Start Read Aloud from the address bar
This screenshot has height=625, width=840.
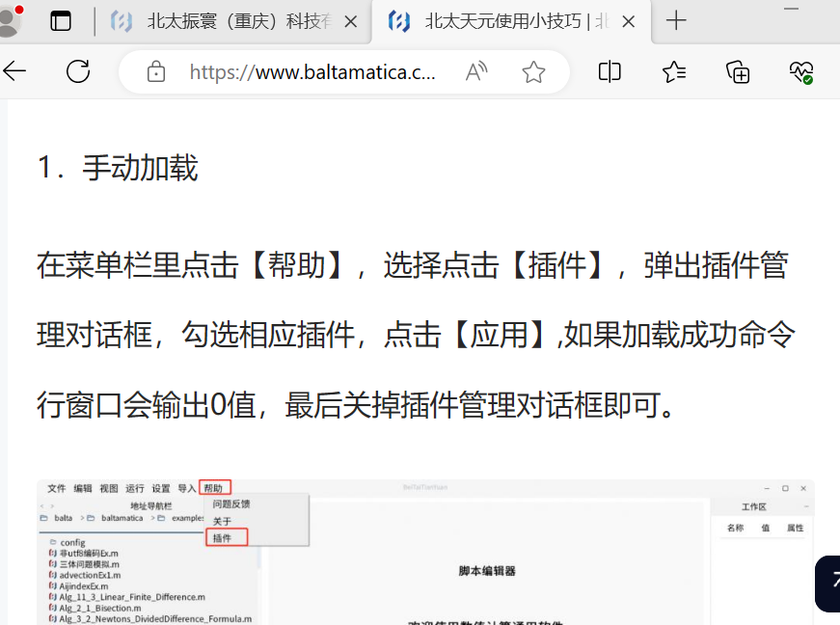[x=475, y=71]
